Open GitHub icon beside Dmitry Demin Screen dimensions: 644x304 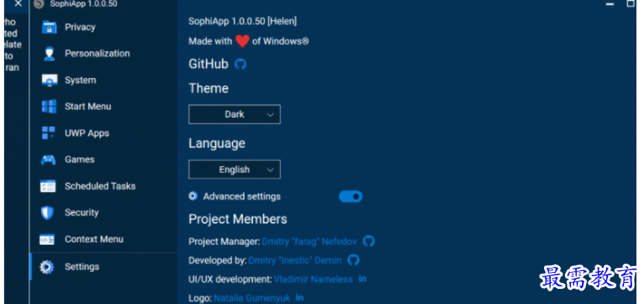pos(353,260)
